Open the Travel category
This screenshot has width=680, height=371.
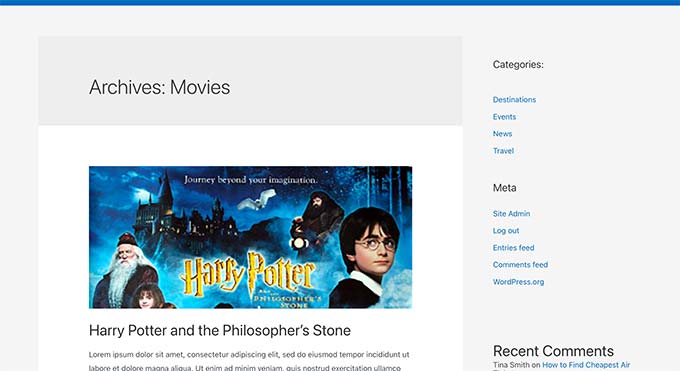pyautogui.click(x=503, y=151)
